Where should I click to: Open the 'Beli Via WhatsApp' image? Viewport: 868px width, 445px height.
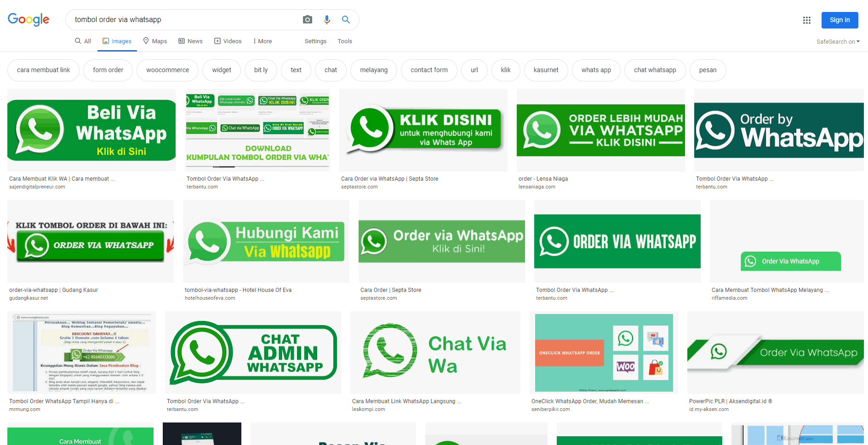point(91,130)
